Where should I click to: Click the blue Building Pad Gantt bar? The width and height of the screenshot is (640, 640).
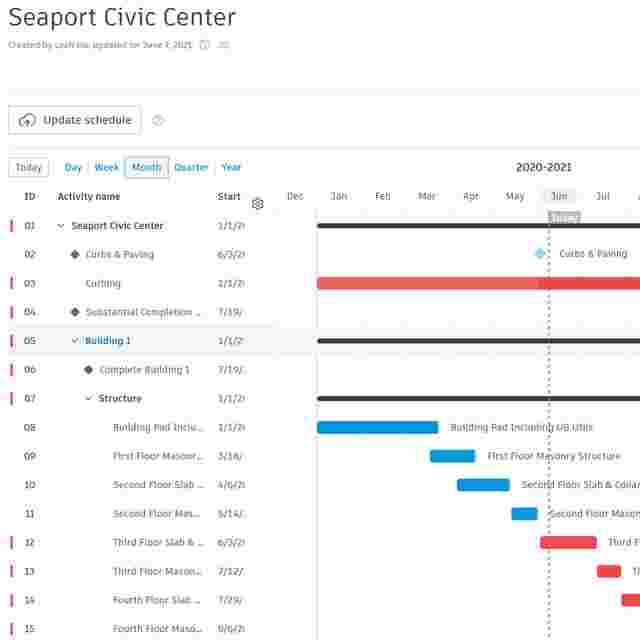[x=377, y=428]
